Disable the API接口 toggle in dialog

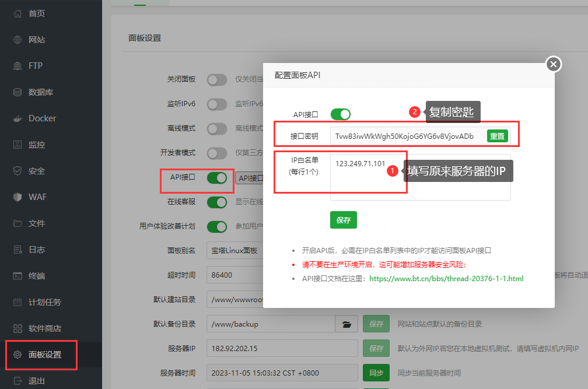click(340, 114)
